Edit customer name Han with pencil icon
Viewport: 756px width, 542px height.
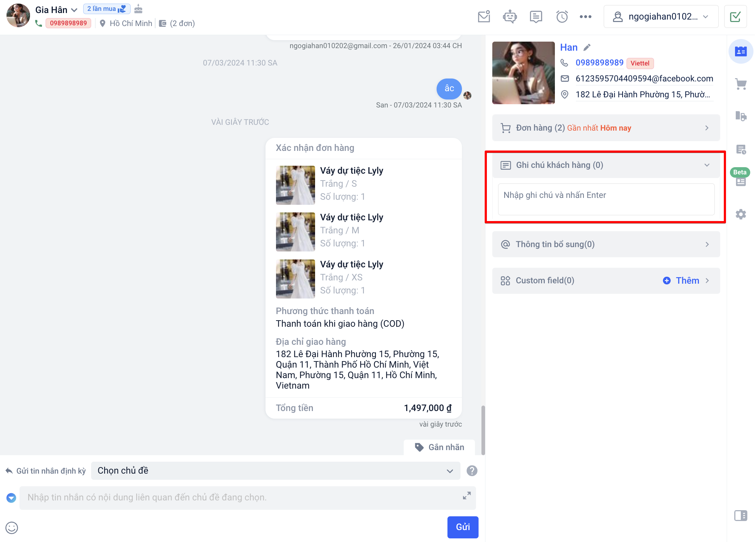587,47
